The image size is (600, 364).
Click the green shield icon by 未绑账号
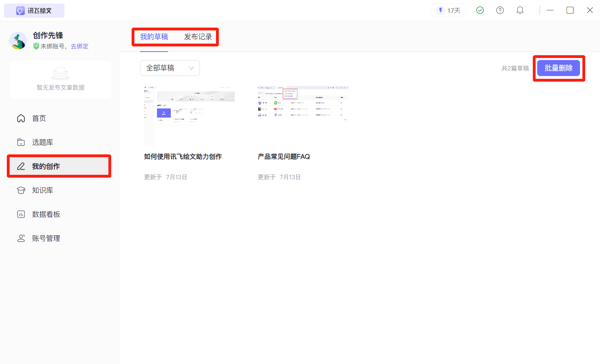(x=36, y=46)
